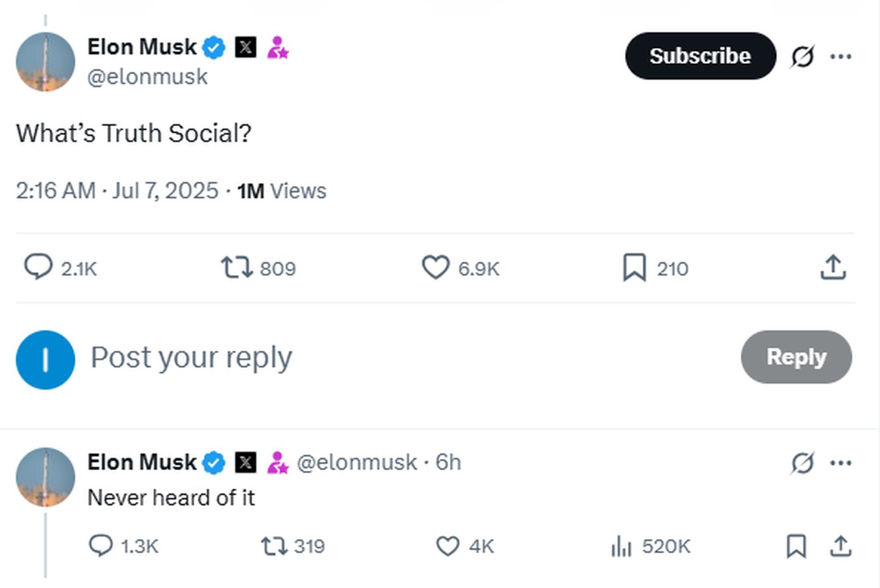880x588 pixels.
Task: Open more options on the reply post
Action: coord(841,463)
